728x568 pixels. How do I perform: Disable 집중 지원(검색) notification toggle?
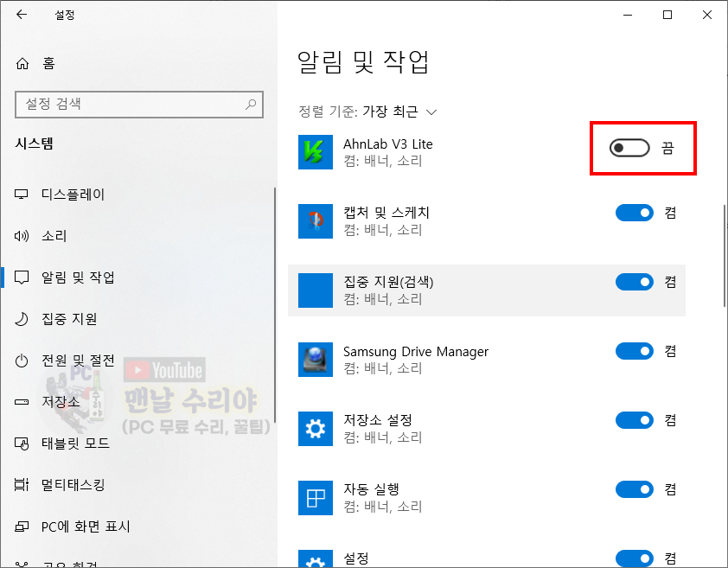tap(635, 282)
